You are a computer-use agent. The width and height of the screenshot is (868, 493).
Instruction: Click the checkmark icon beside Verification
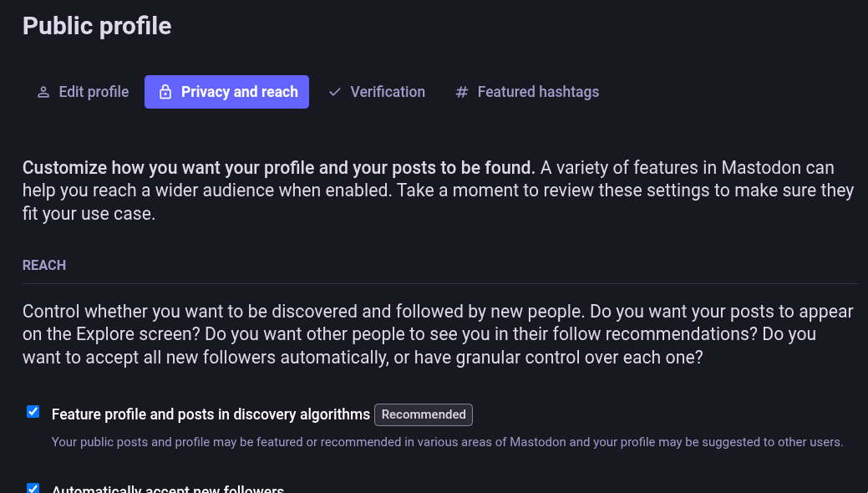click(334, 92)
